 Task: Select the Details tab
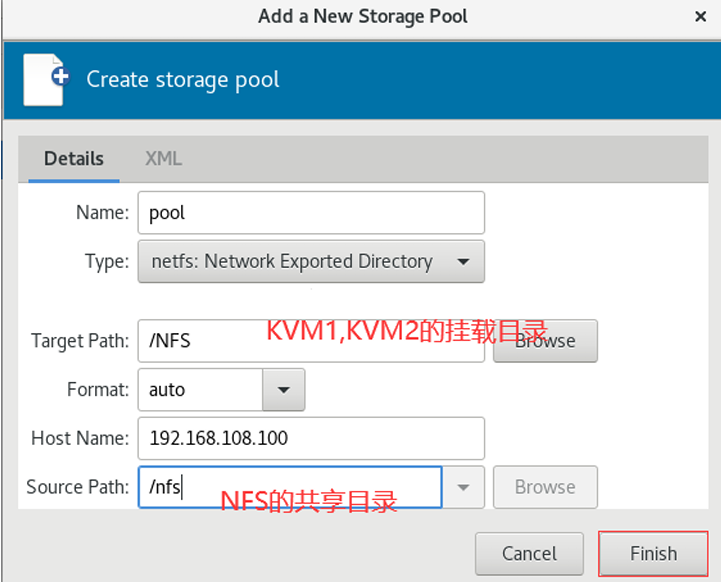click(x=74, y=159)
